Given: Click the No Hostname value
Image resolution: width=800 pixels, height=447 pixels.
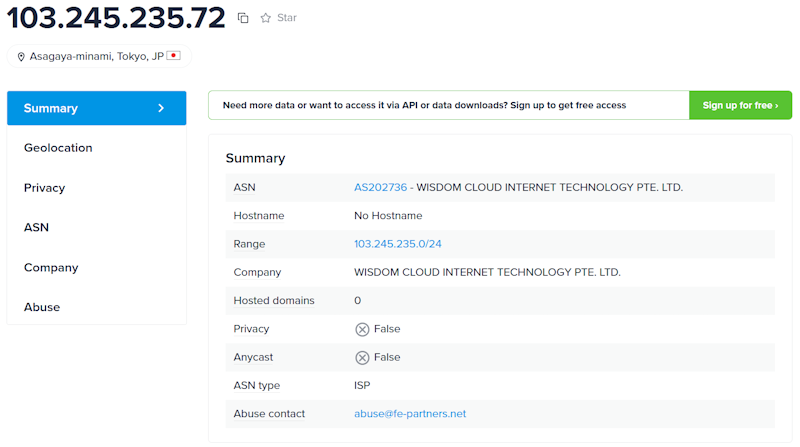Looking at the screenshot, I should (x=388, y=215).
